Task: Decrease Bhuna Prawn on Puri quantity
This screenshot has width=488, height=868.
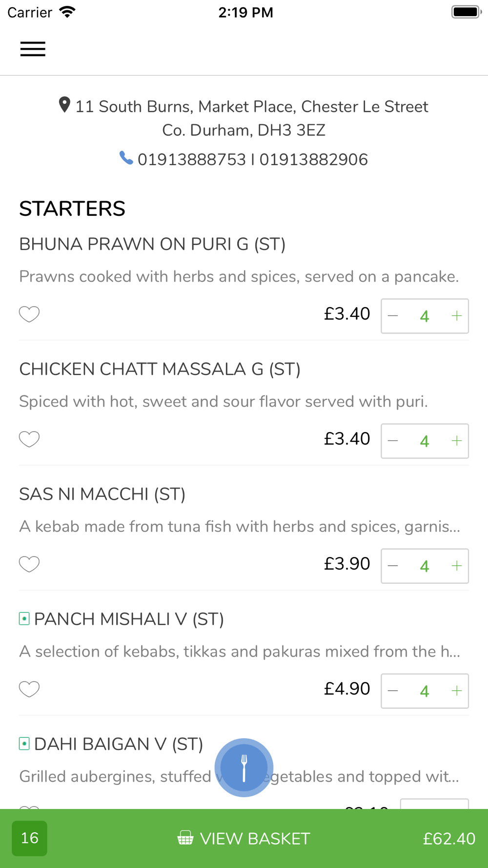Action: click(393, 316)
